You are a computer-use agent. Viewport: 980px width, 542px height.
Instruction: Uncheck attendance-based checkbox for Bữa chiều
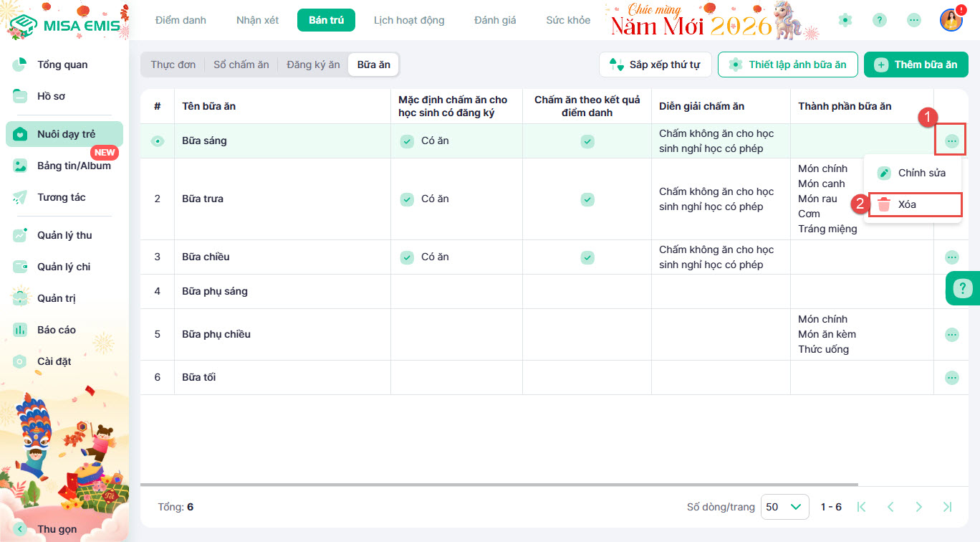(587, 257)
